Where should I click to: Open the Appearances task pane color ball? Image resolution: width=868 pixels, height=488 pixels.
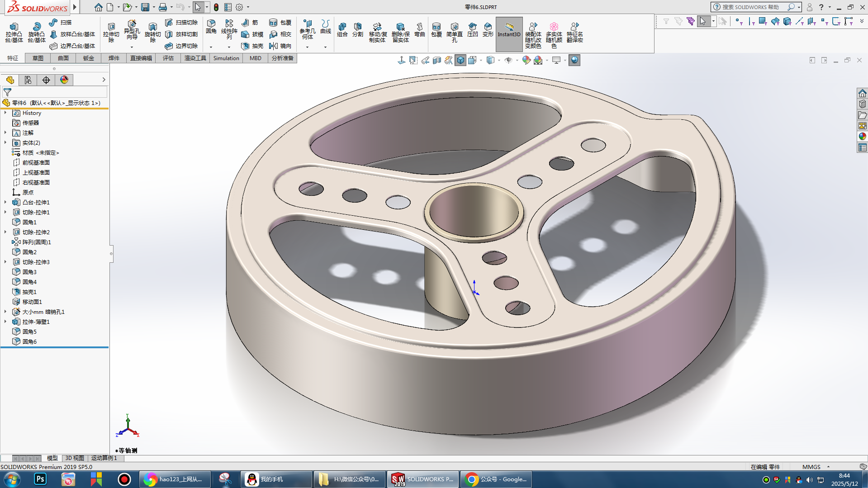[x=863, y=136]
